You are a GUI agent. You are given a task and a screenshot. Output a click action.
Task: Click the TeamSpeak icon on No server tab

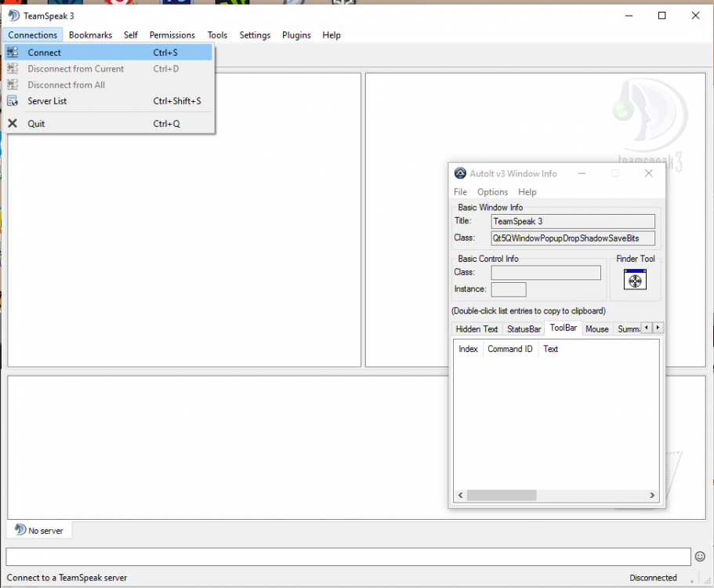pos(20,530)
